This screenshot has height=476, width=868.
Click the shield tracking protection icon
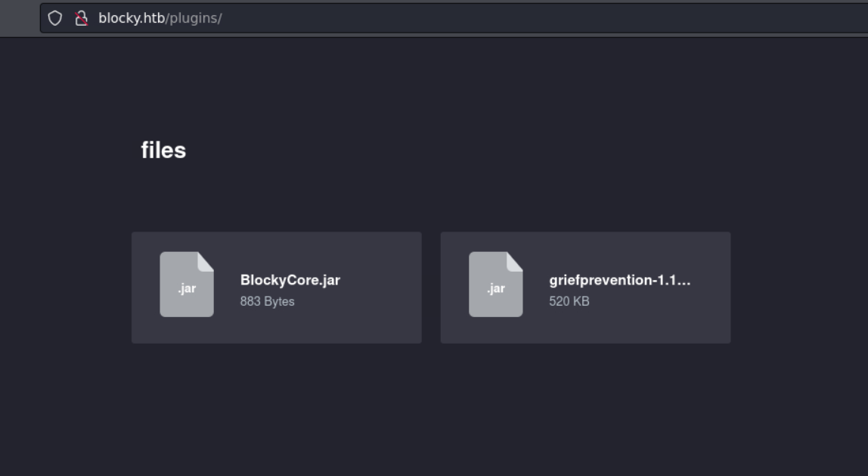click(54, 18)
